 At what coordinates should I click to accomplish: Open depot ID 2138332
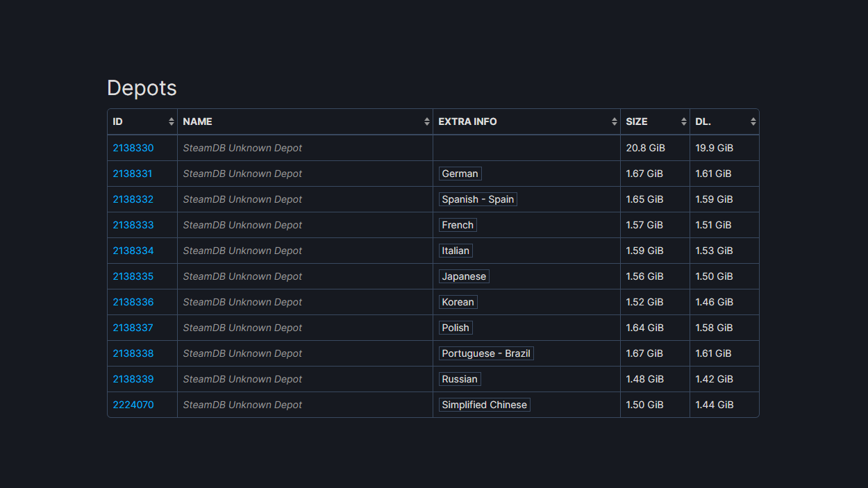pyautogui.click(x=133, y=199)
